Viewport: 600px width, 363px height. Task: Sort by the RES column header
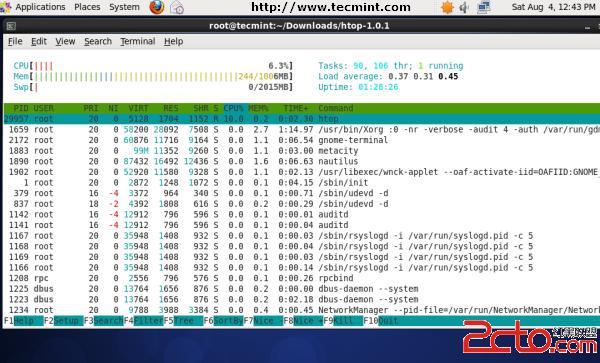pos(171,108)
